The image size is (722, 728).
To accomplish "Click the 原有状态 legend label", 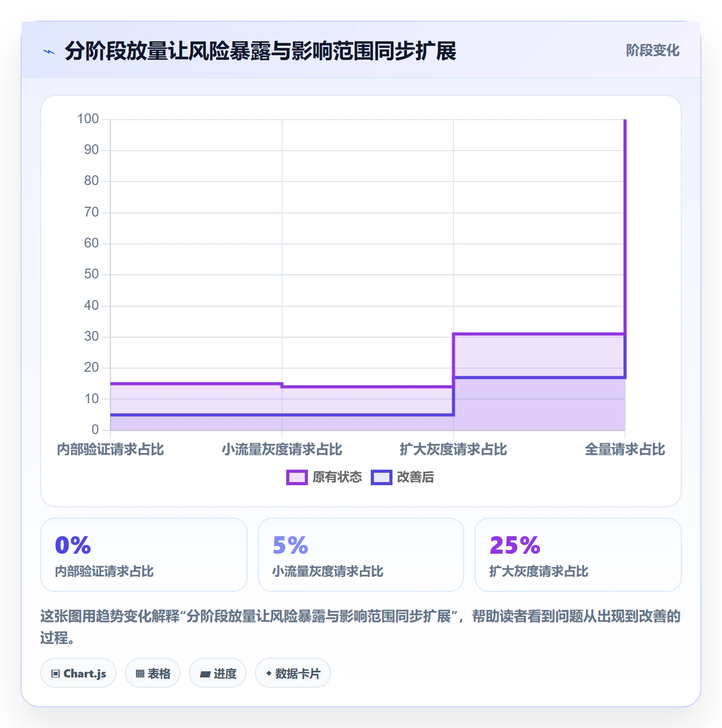I will (337, 477).
